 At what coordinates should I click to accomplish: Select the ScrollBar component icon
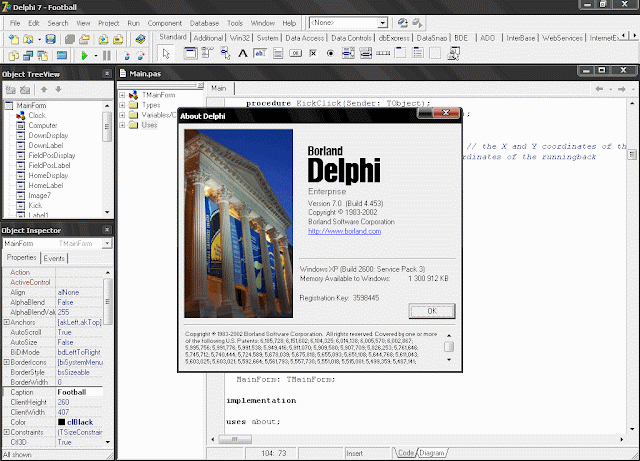383,53
